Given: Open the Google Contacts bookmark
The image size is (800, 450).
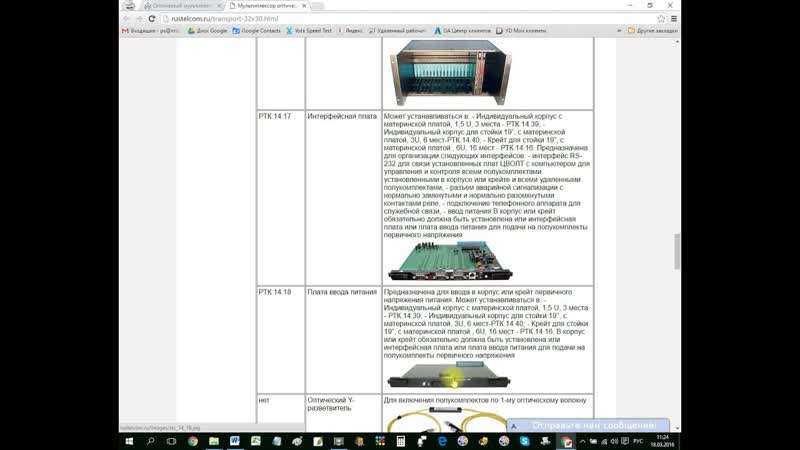Looking at the screenshot, I should click(256, 31).
